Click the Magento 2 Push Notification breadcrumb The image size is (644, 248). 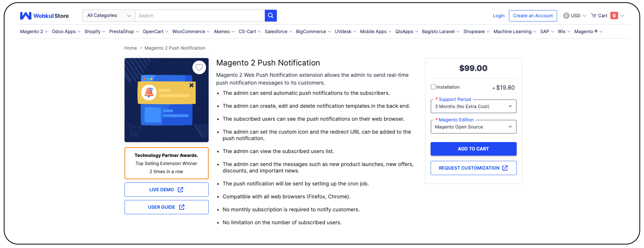click(x=175, y=48)
